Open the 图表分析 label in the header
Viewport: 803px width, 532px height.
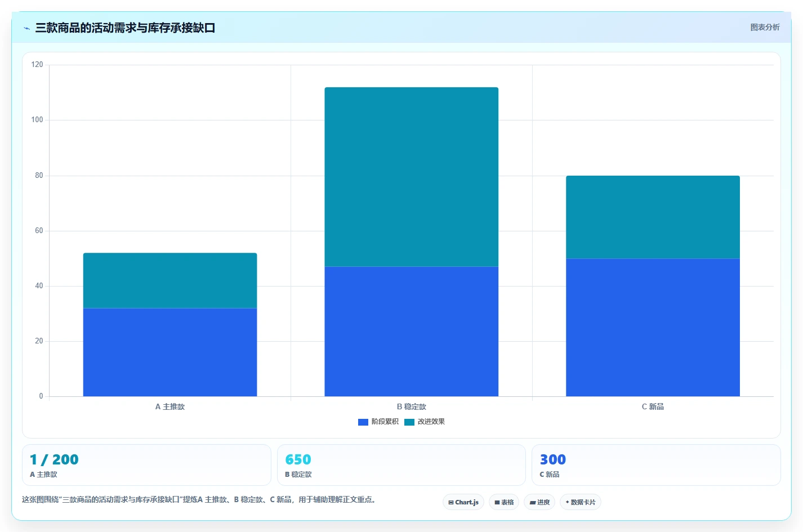[x=765, y=27]
